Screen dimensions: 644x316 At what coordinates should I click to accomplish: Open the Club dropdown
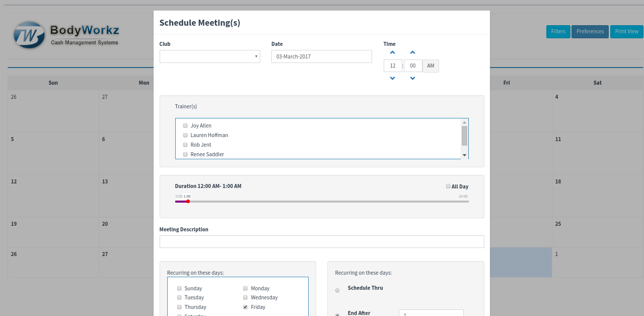[210, 56]
